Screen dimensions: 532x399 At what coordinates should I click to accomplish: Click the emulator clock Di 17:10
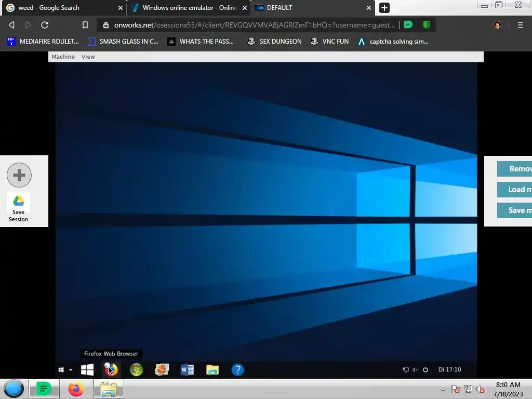click(x=449, y=369)
